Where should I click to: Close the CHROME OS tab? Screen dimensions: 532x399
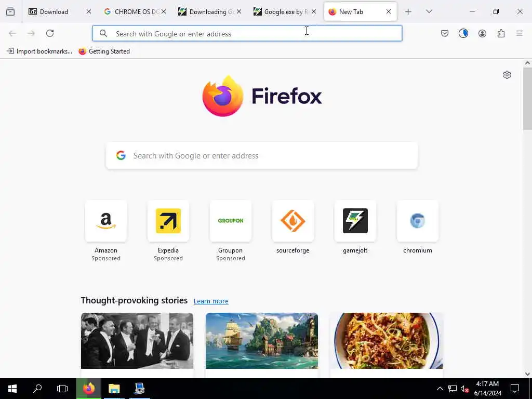164,11
